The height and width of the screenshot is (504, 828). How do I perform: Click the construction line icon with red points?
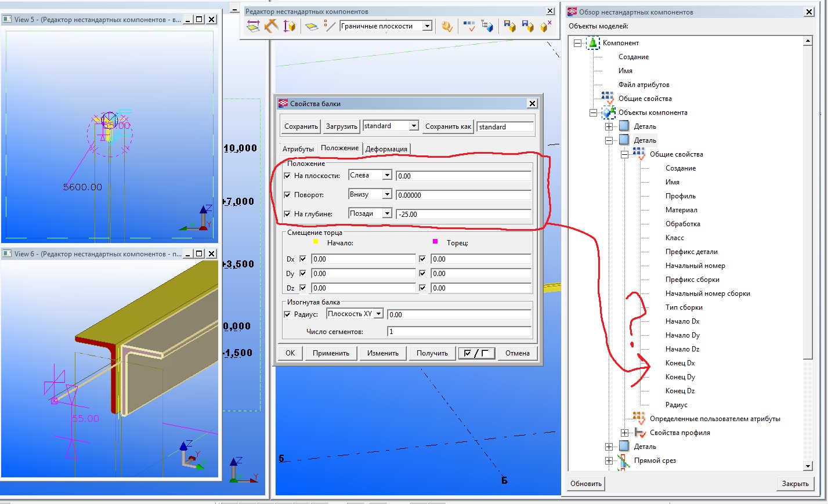(x=330, y=26)
